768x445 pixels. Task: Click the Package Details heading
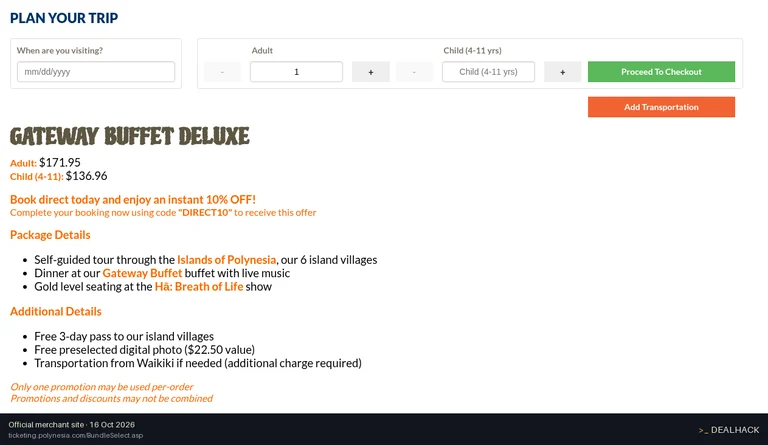[x=50, y=235]
